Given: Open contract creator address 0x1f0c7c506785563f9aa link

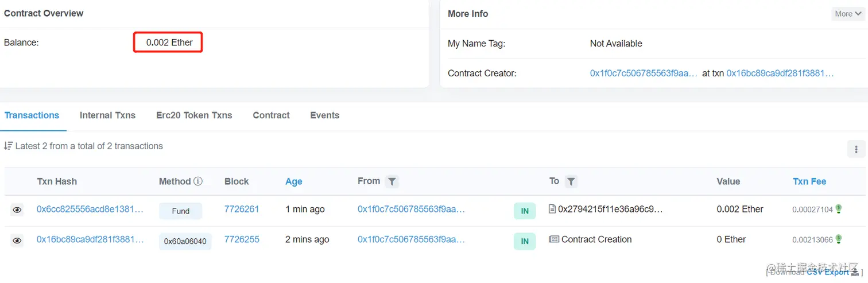Looking at the screenshot, I should [644, 73].
